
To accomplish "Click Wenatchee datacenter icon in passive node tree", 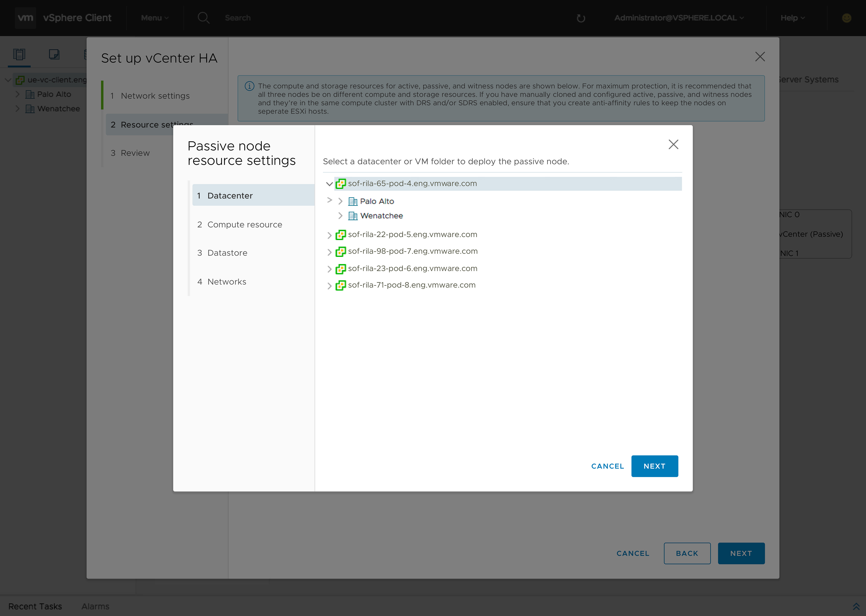I will pos(353,216).
